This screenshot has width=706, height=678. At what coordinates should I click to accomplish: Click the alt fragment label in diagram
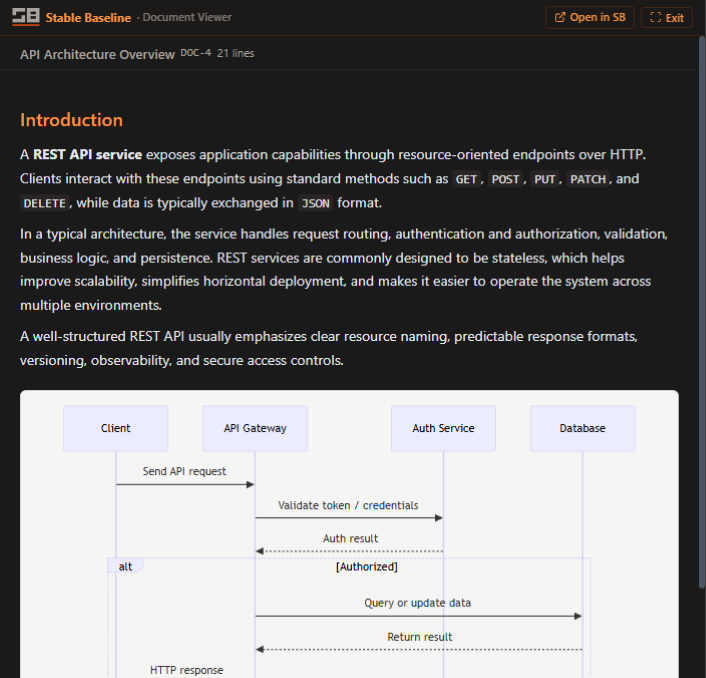click(x=125, y=567)
